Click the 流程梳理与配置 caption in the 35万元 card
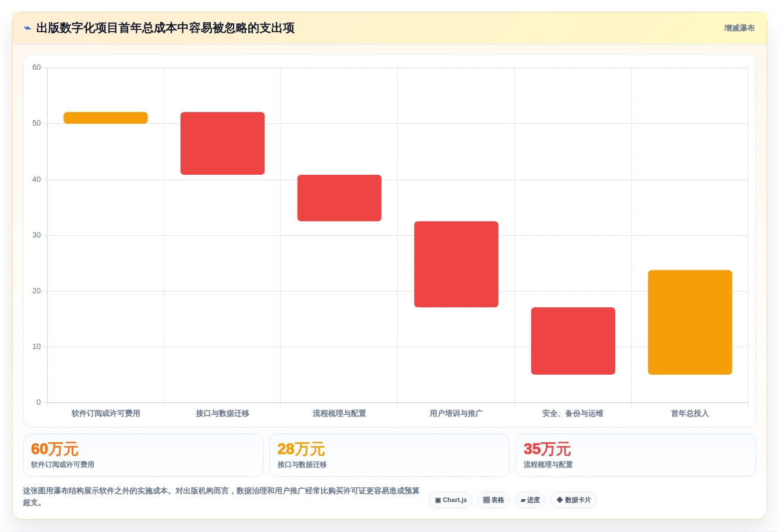The height and width of the screenshot is (532, 779). (548, 465)
